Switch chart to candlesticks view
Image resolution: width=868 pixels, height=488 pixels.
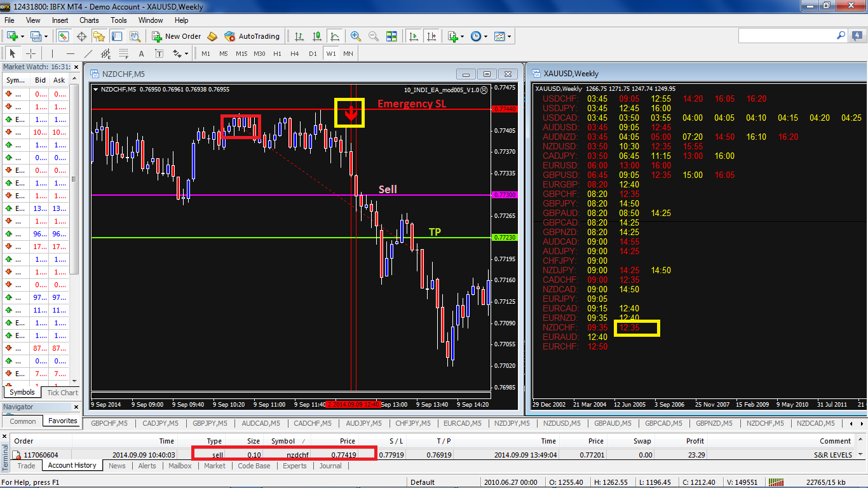pos(317,36)
